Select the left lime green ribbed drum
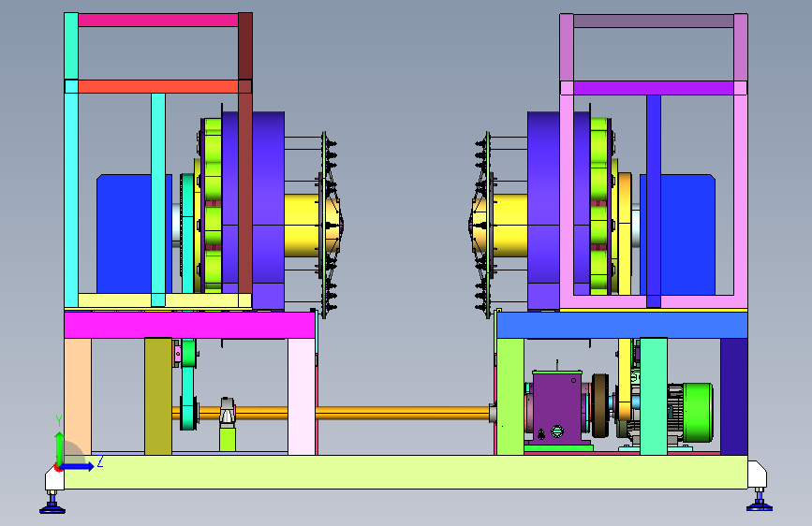Screen dimensions: 812x526 213,205
